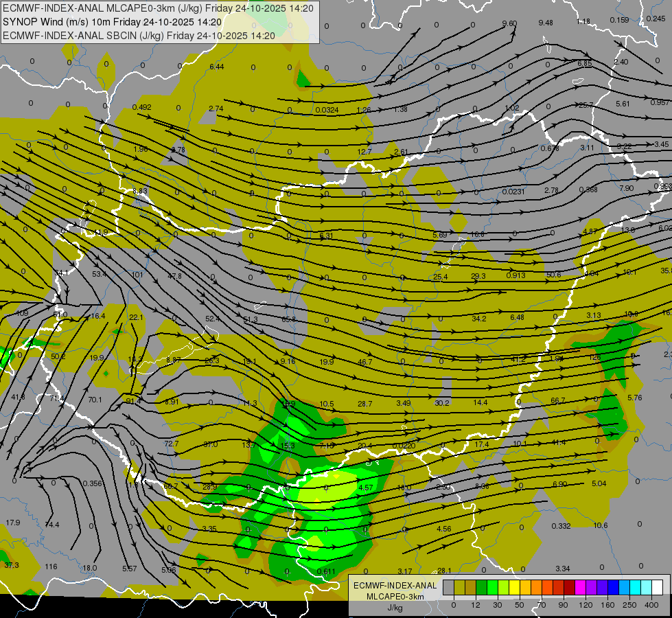This screenshot has width=672, height=618.
Task: Click the 400 tick label on legend scale
Action: [x=651, y=605]
